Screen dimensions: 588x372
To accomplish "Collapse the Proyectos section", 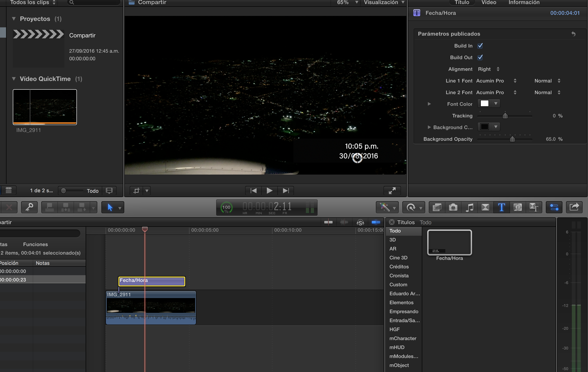I will pyautogui.click(x=14, y=19).
